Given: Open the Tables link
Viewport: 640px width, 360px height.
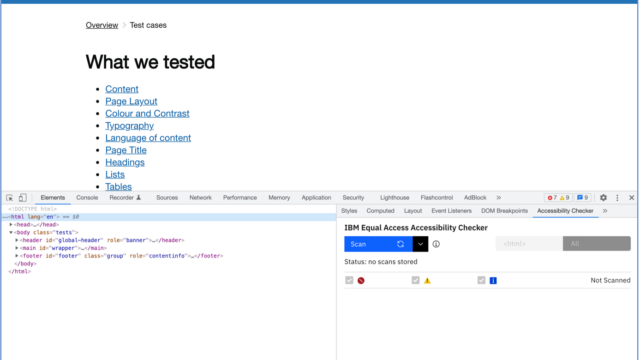Looking at the screenshot, I should [x=118, y=187].
